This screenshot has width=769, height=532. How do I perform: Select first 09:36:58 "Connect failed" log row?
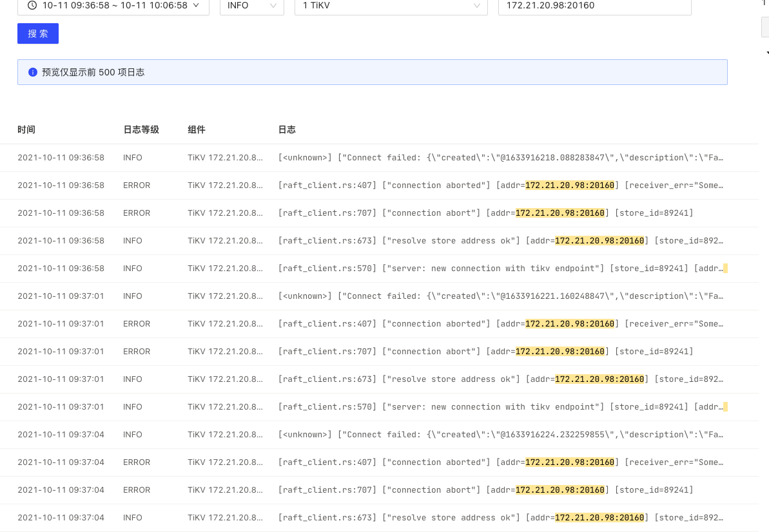[500, 158]
